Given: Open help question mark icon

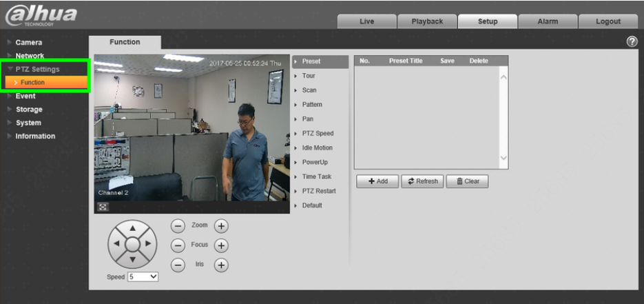Looking at the screenshot, I should [x=632, y=41].
